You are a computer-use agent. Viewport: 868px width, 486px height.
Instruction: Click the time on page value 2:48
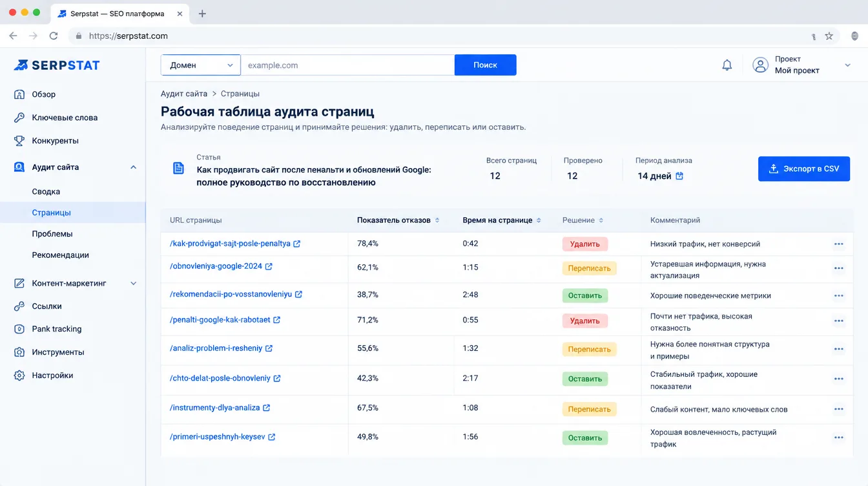[x=470, y=295]
